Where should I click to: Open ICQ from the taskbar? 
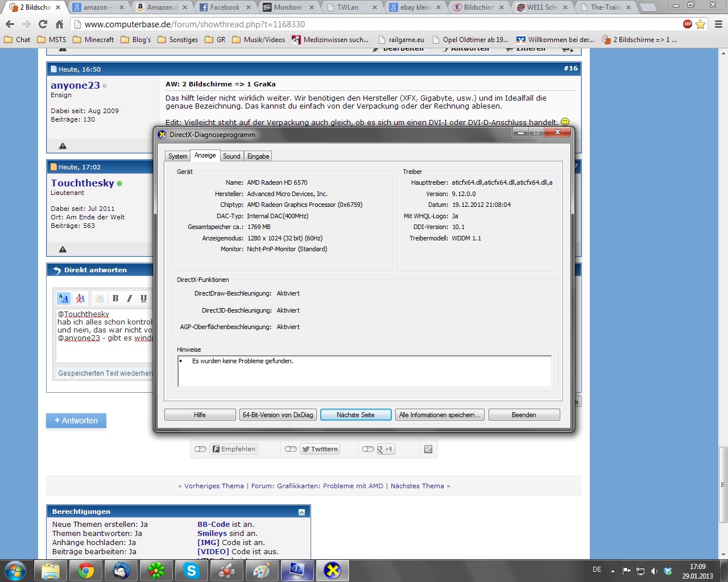click(x=156, y=571)
